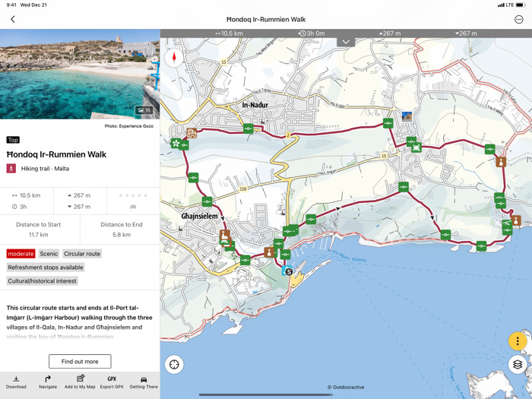Image resolution: width=532 pixels, height=399 pixels.
Task: Tap the compass north indicator
Action: coord(174,57)
